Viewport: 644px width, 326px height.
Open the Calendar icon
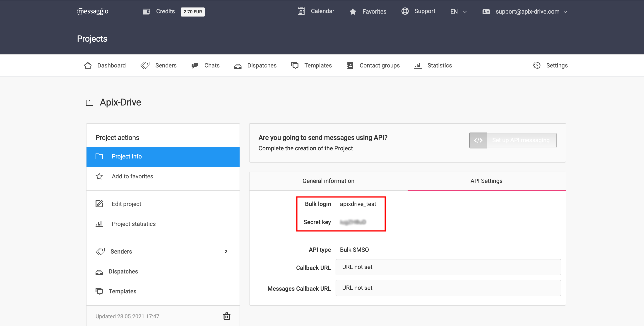coord(301,11)
